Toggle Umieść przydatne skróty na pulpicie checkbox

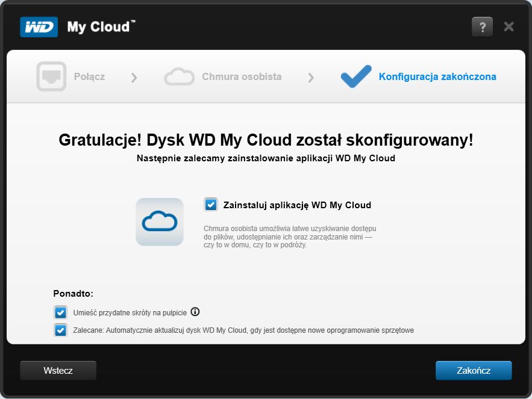pyautogui.click(x=60, y=312)
